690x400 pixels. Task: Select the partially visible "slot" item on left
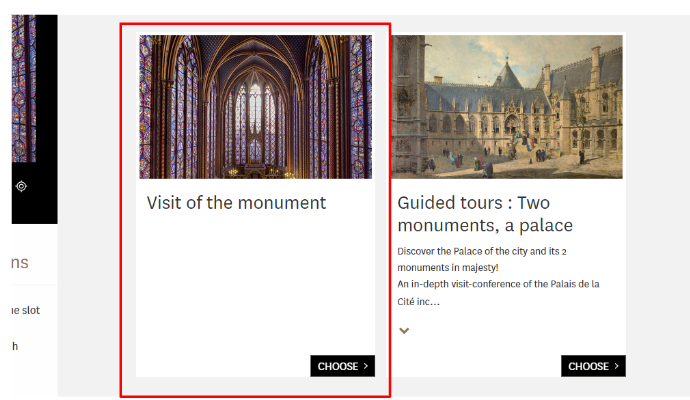coord(26,310)
